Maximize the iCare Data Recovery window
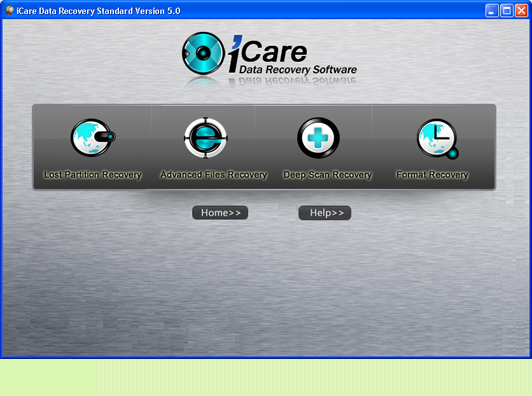This screenshot has width=532, height=396. [507, 11]
